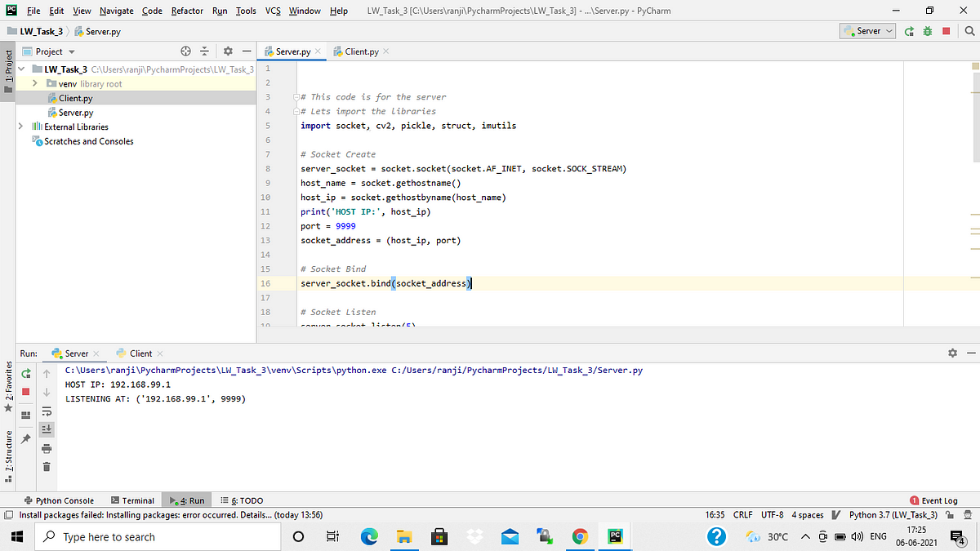Open the Python Console tool window
This screenshot has height=551, width=980.
tap(59, 500)
